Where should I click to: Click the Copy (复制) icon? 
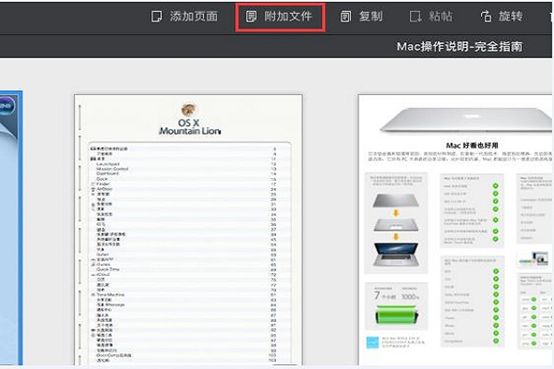pos(346,16)
